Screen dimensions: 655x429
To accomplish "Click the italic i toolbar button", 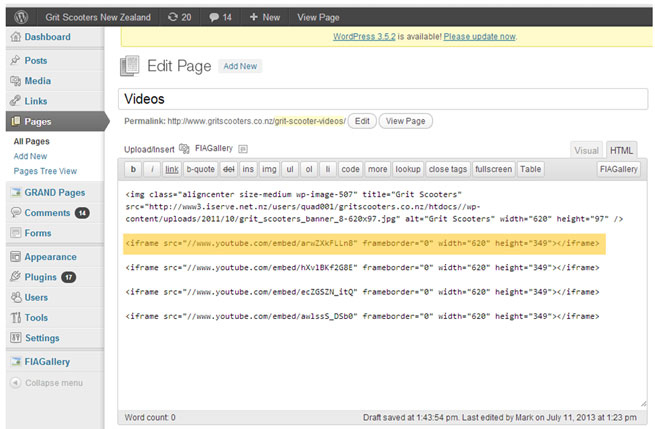I will (152, 169).
